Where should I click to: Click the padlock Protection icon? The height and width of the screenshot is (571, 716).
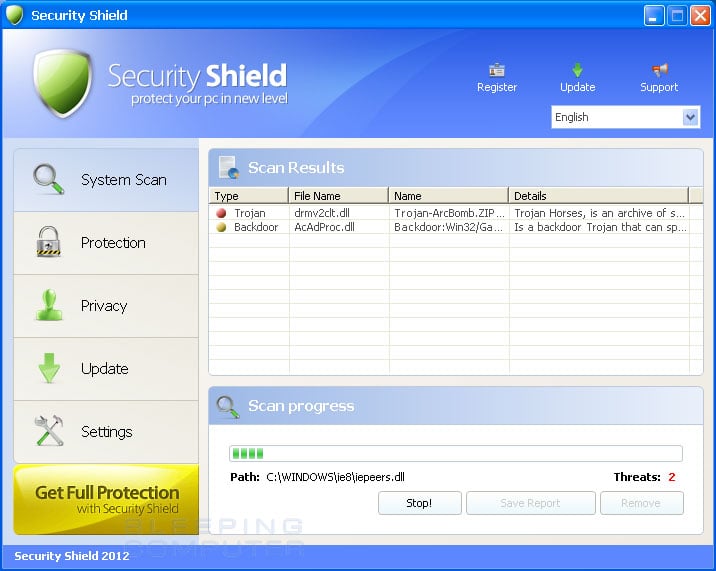tap(49, 242)
